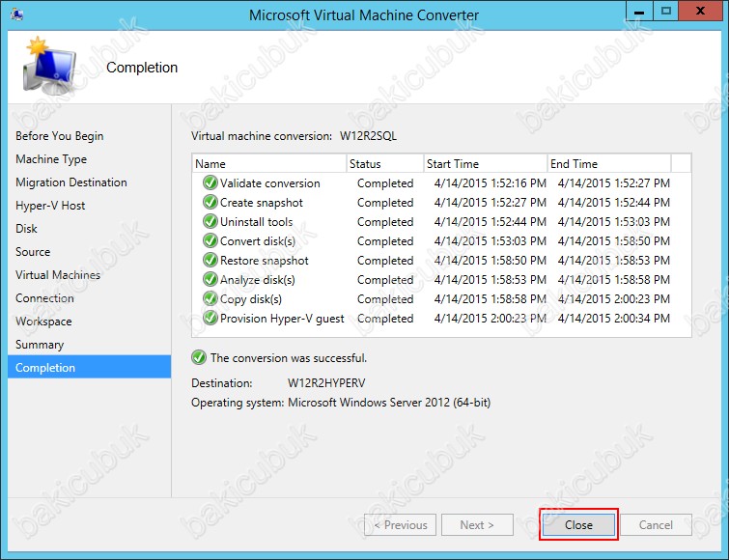
Task: Click the wizard computer icon in header
Action: click(x=49, y=66)
